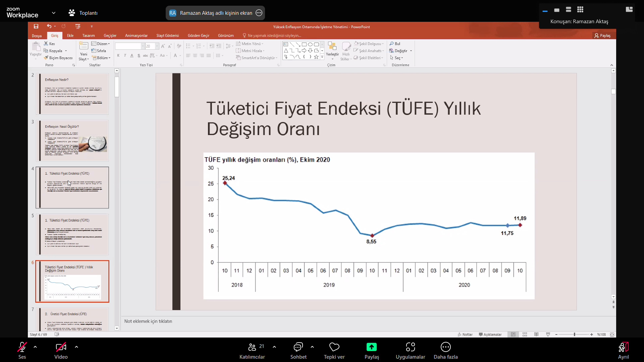
Task: Open the Uygulamalar apps icon
Action: click(x=410, y=347)
